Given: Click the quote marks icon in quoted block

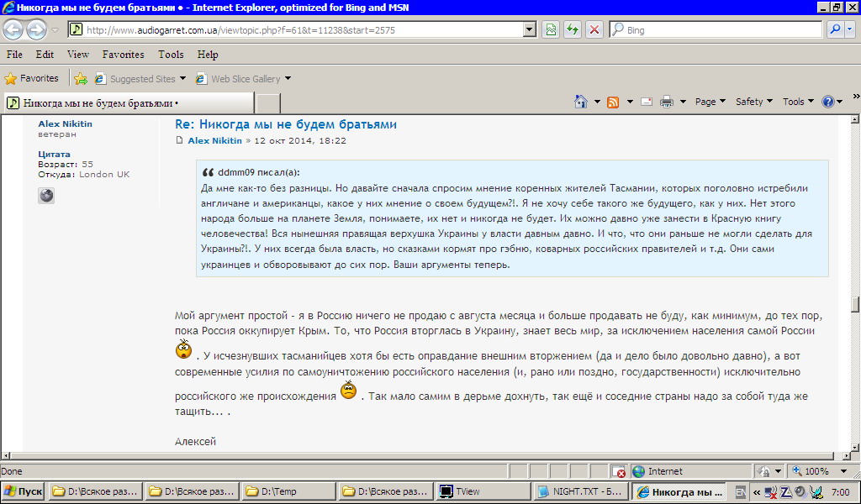Looking at the screenshot, I should [208, 173].
